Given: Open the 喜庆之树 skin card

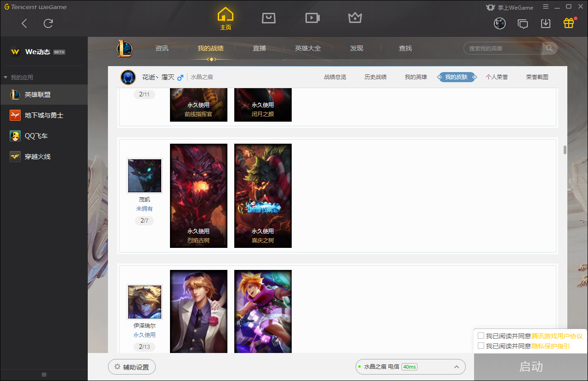Looking at the screenshot, I should coord(263,196).
